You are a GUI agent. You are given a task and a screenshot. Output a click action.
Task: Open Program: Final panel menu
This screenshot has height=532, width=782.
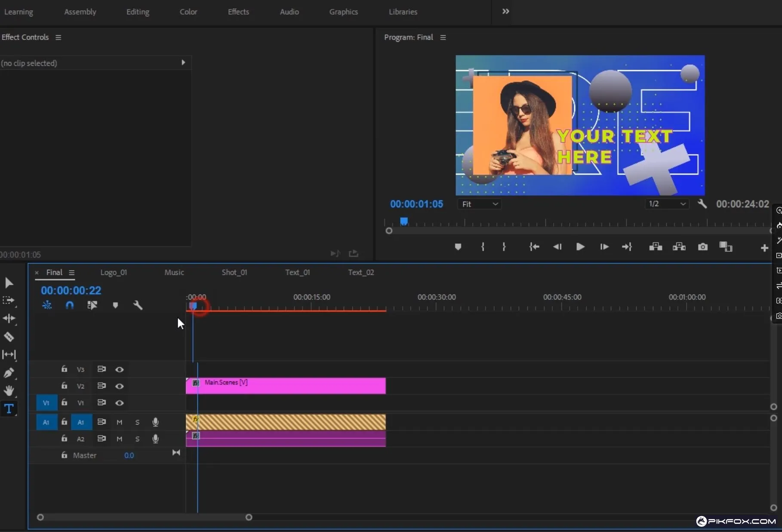pos(443,37)
